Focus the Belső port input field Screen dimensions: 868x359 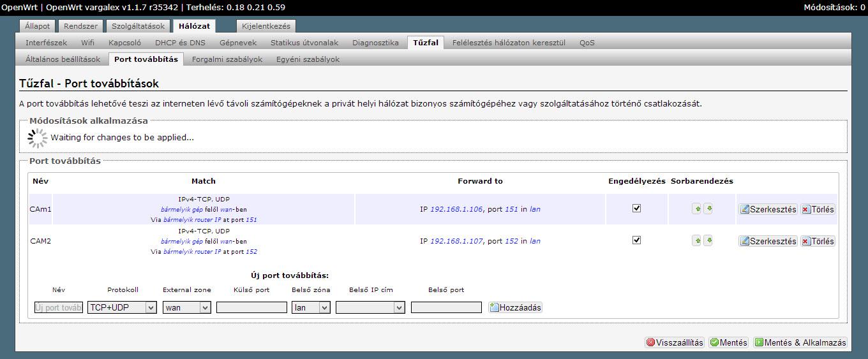446,307
